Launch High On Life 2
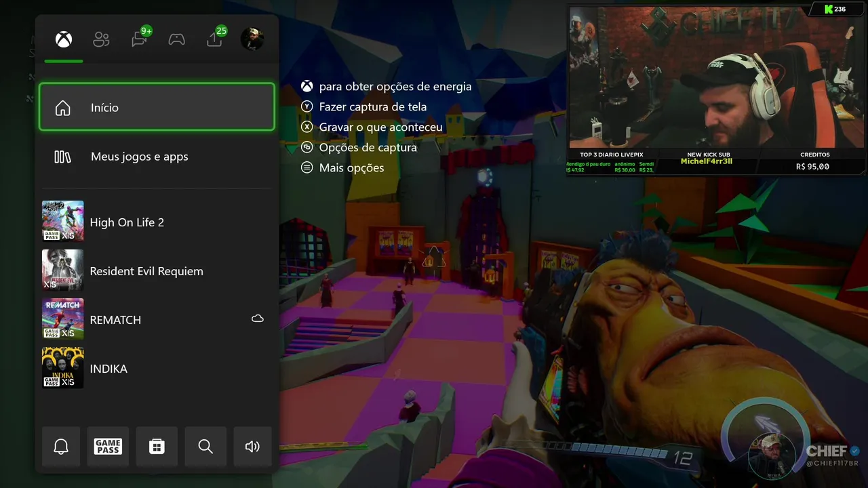The image size is (868, 488). click(157, 222)
